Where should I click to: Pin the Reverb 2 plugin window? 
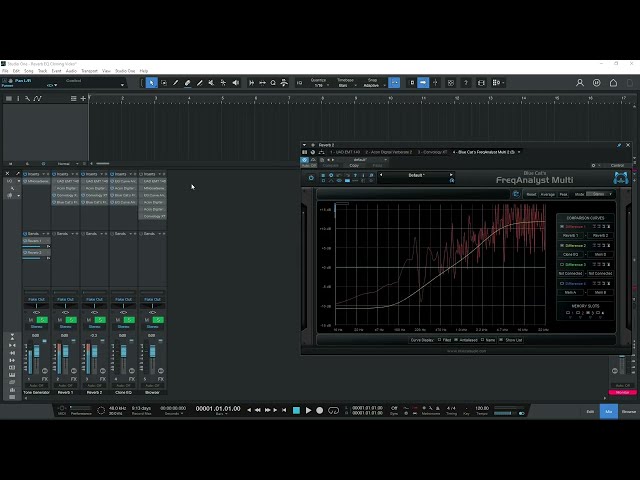coord(619,145)
